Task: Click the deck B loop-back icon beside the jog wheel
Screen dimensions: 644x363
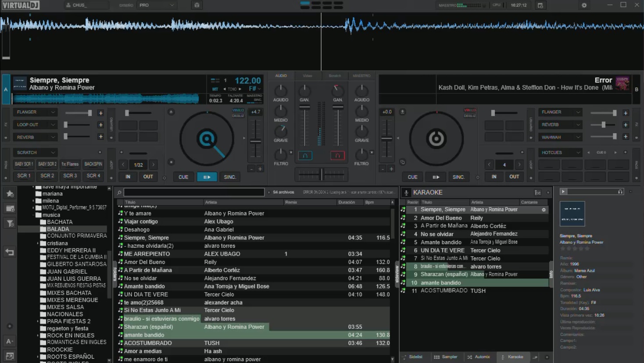Action: pyautogui.click(x=402, y=162)
